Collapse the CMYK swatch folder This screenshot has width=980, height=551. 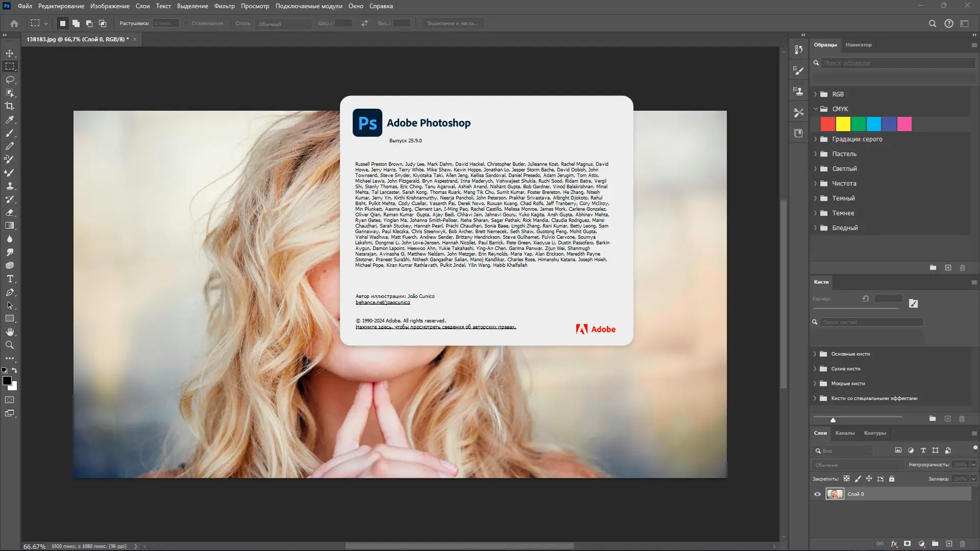816,109
